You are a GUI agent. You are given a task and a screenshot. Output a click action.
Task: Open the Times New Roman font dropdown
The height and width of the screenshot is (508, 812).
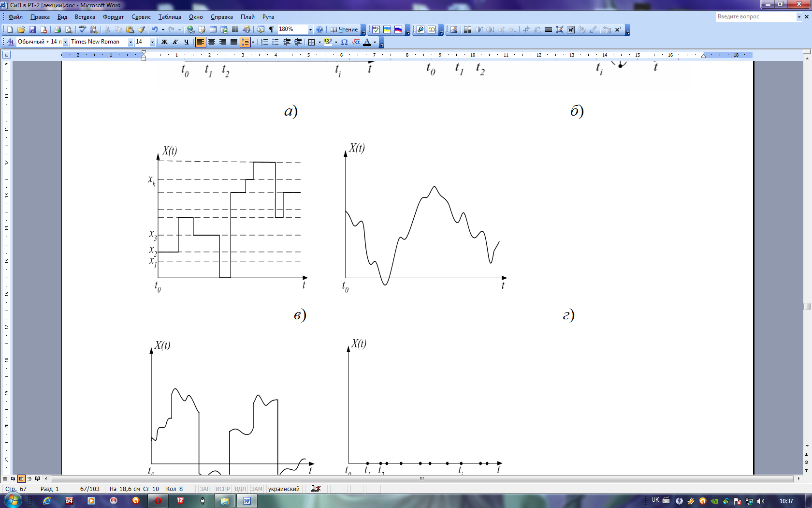click(x=130, y=42)
